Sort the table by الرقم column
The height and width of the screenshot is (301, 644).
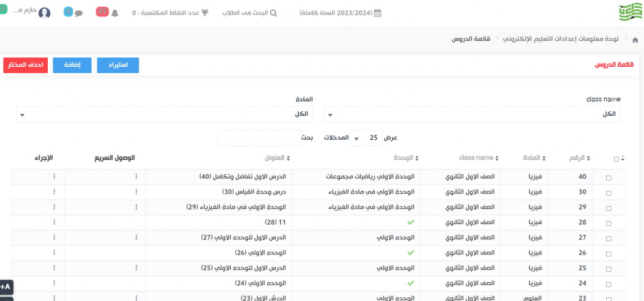click(x=579, y=158)
